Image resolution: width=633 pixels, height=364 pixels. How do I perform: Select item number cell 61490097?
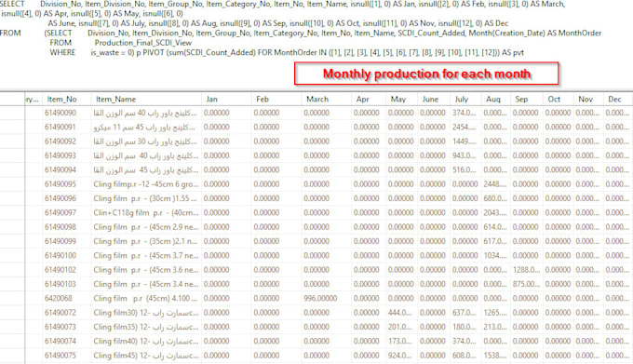61,212
